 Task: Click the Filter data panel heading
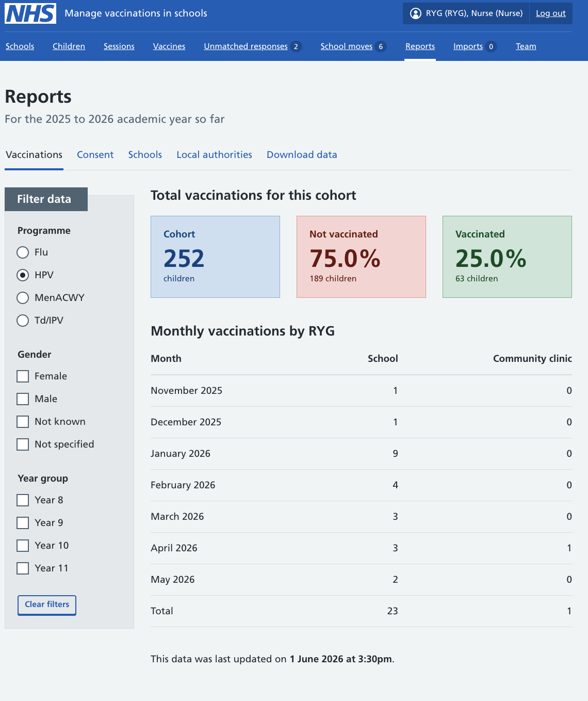point(46,199)
